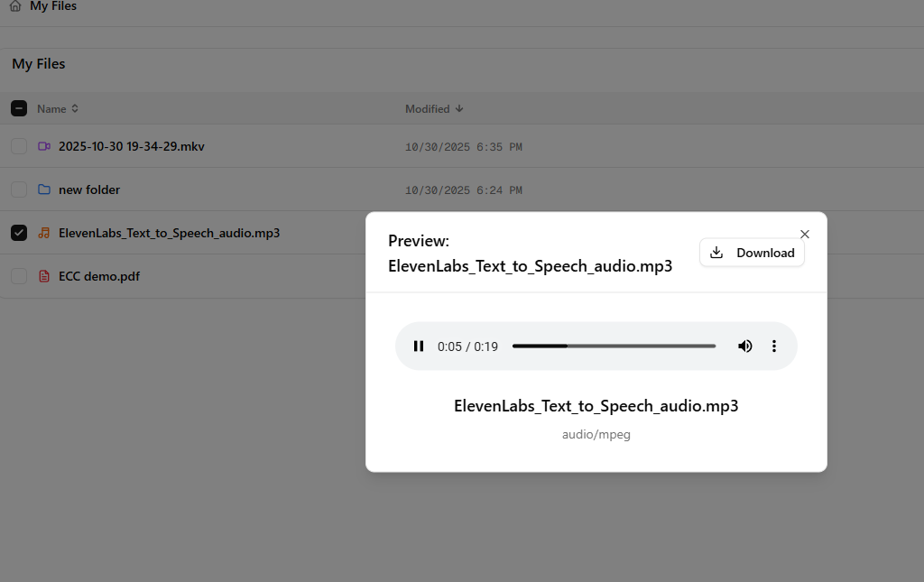The width and height of the screenshot is (924, 582).
Task: Click the folder icon of new folder
Action: tap(44, 189)
